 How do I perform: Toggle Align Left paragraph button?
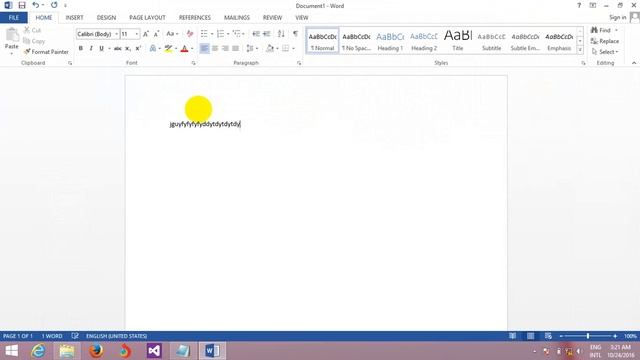pos(204,49)
